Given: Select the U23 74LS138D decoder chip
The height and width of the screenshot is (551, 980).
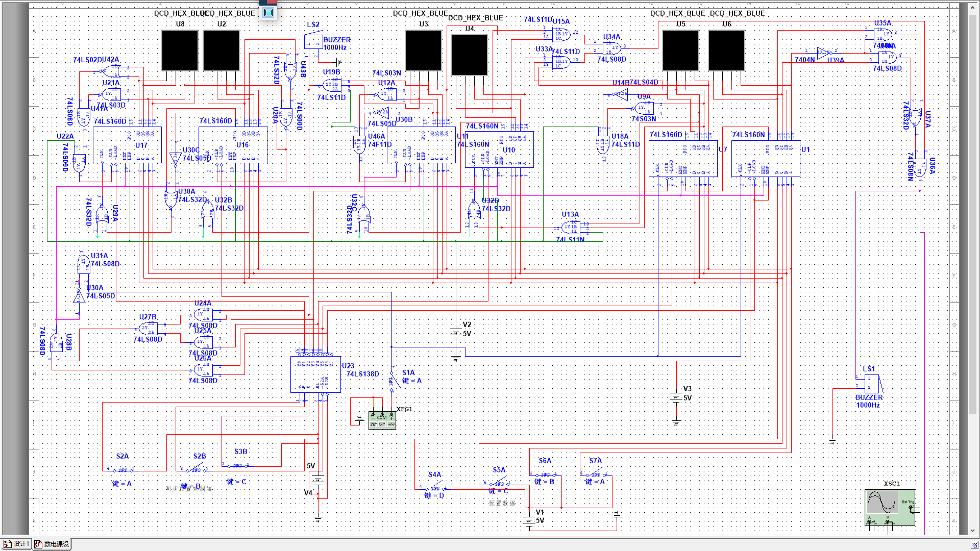Looking at the screenshot, I should 315,374.
